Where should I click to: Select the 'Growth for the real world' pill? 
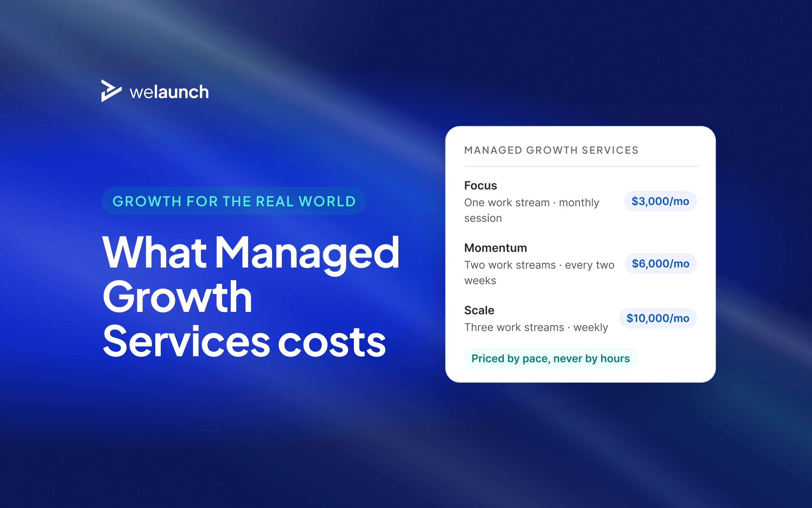click(x=234, y=201)
